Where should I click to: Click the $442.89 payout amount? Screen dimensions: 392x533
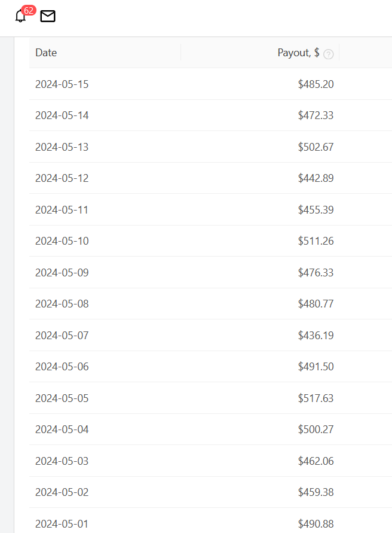pyautogui.click(x=316, y=178)
